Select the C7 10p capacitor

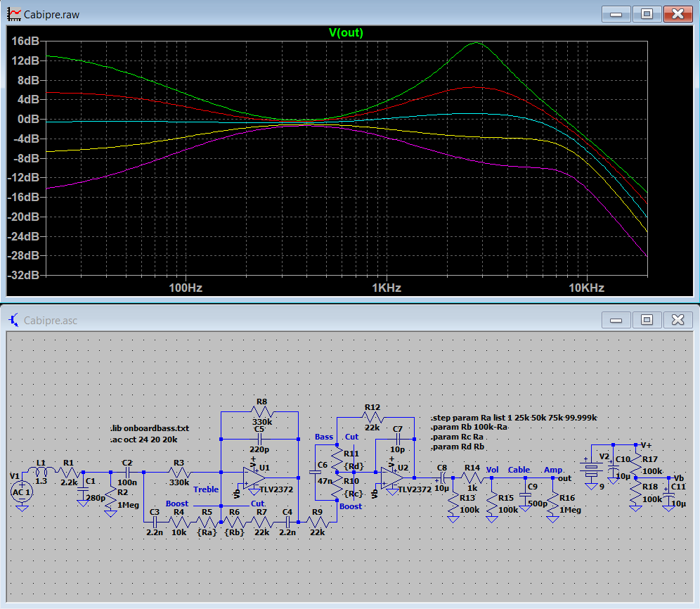pos(397,440)
